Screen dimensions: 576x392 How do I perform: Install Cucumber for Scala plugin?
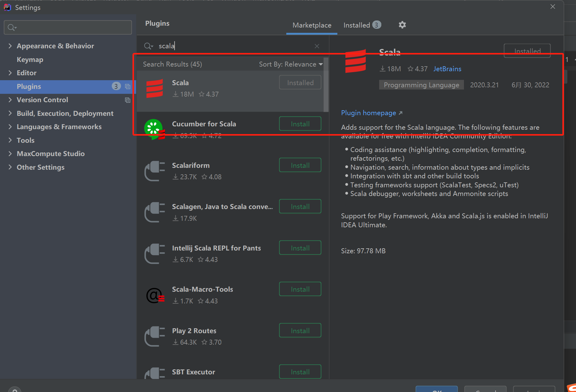(x=300, y=124)
